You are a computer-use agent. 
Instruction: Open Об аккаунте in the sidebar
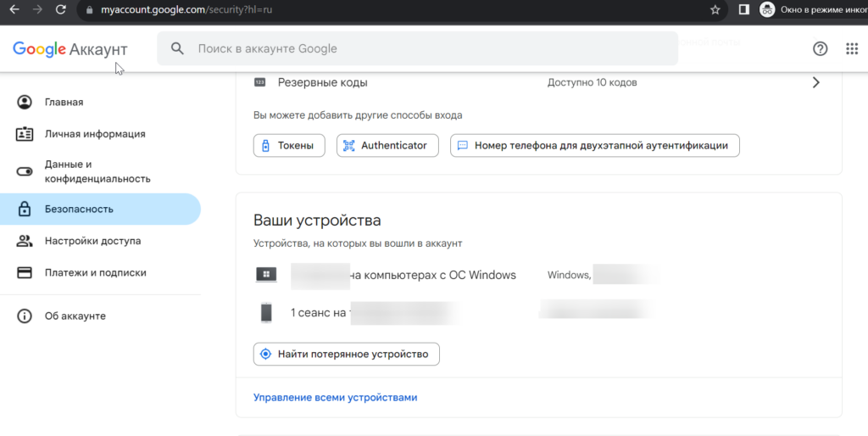point(100,316)
